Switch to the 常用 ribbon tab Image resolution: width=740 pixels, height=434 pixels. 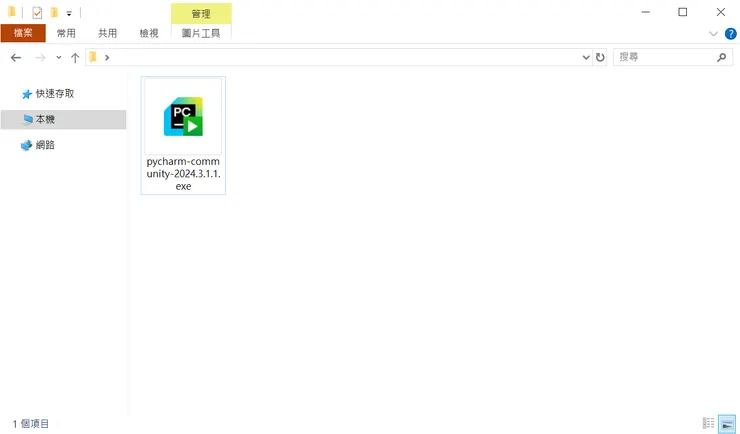coord(66,33)
